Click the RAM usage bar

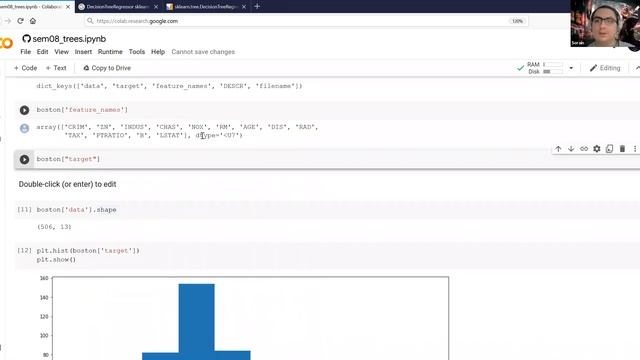click(553, 64)
